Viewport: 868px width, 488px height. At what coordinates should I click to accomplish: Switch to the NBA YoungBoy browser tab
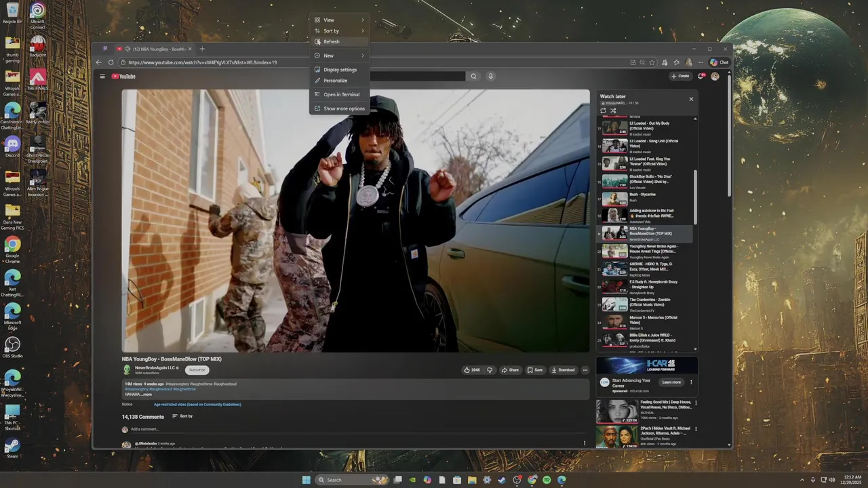(154, 49)
